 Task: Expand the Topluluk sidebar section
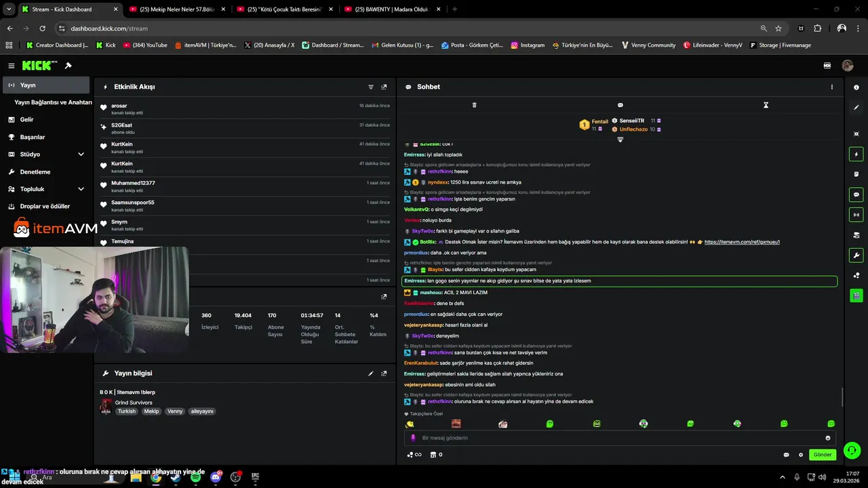[81, 189]
